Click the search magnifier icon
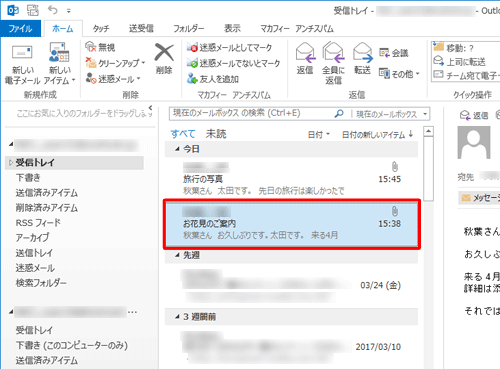Image resolution: width=500 pixels, height=369 pixels. coord(339,114)
